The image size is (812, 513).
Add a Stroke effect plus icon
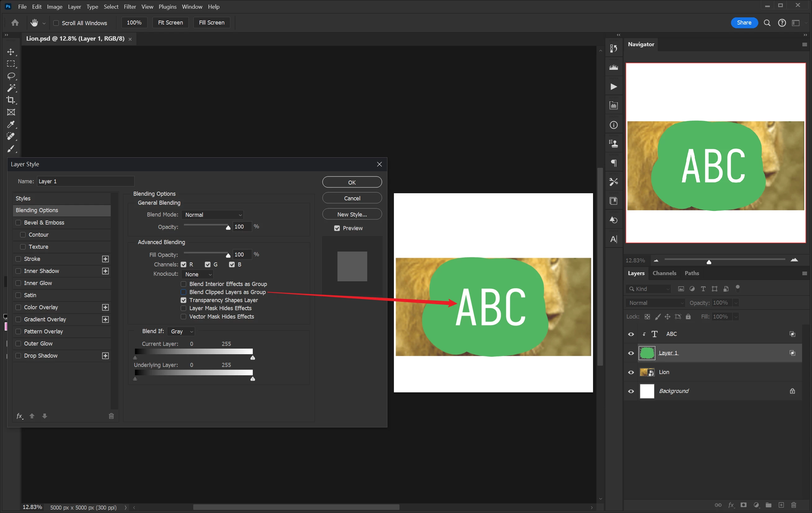pos(105,259)
